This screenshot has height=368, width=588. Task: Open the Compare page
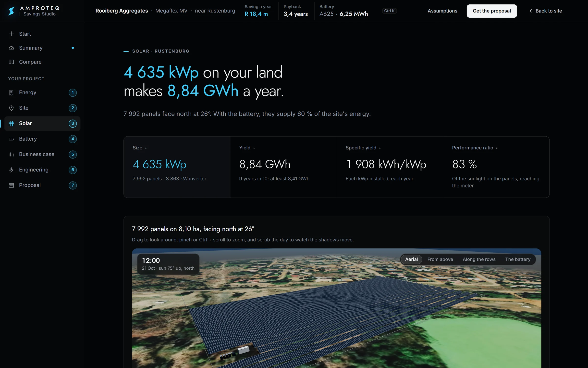tap(42, 62)
